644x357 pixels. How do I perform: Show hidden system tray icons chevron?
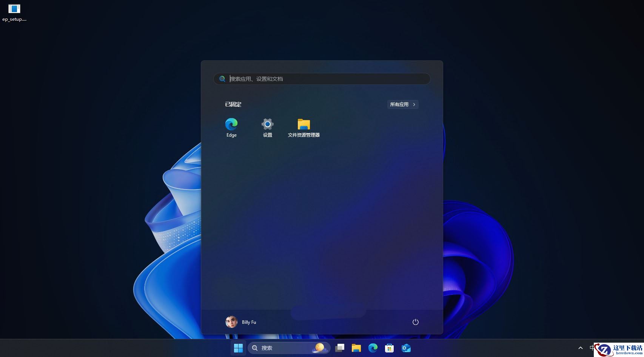pos(581,348)
